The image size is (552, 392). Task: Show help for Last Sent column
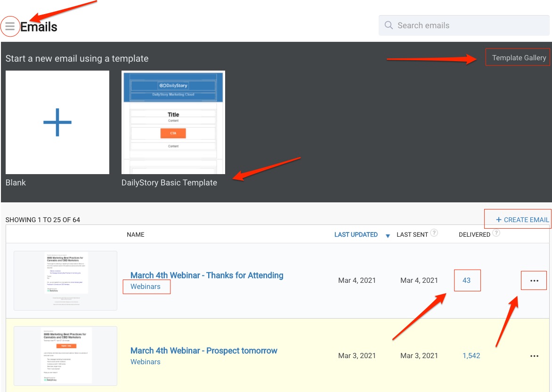click(x=434, y=232)
